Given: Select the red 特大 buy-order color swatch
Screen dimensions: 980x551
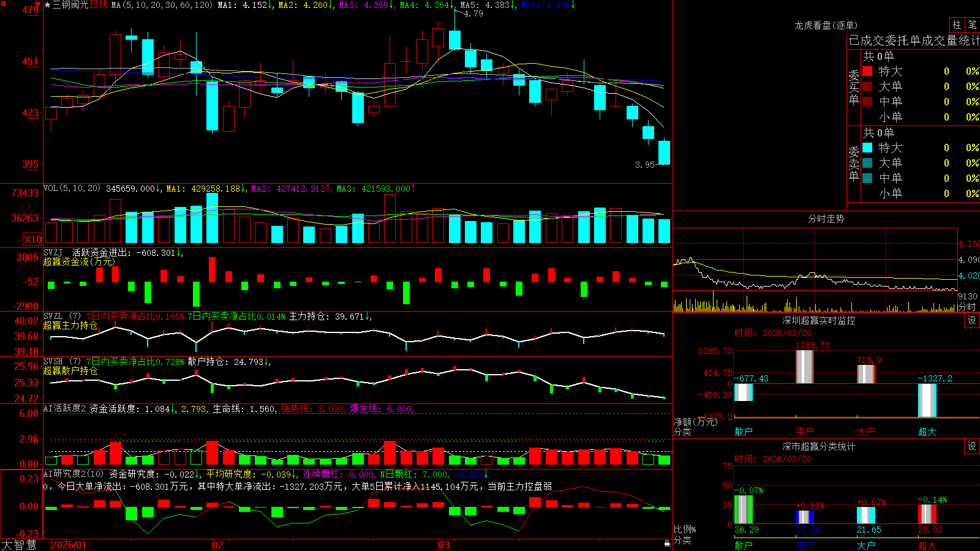Looking at the screenshot, I should coord(867,71).
